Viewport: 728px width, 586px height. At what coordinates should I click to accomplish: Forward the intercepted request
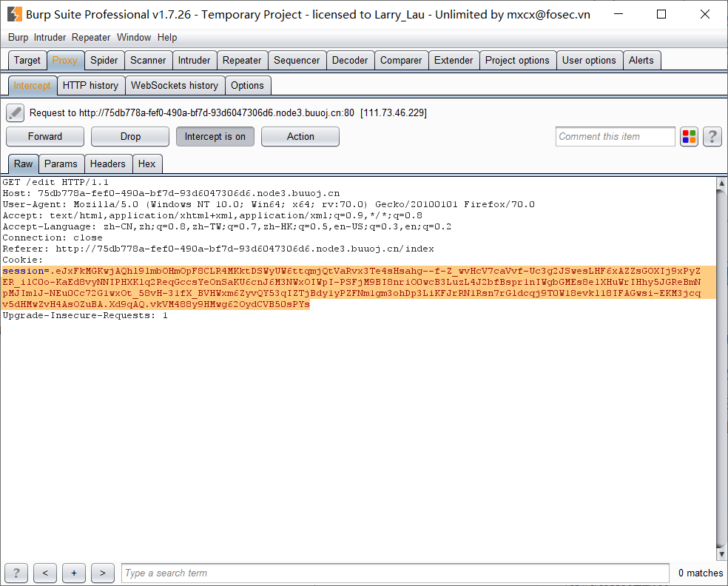[45, 137]
